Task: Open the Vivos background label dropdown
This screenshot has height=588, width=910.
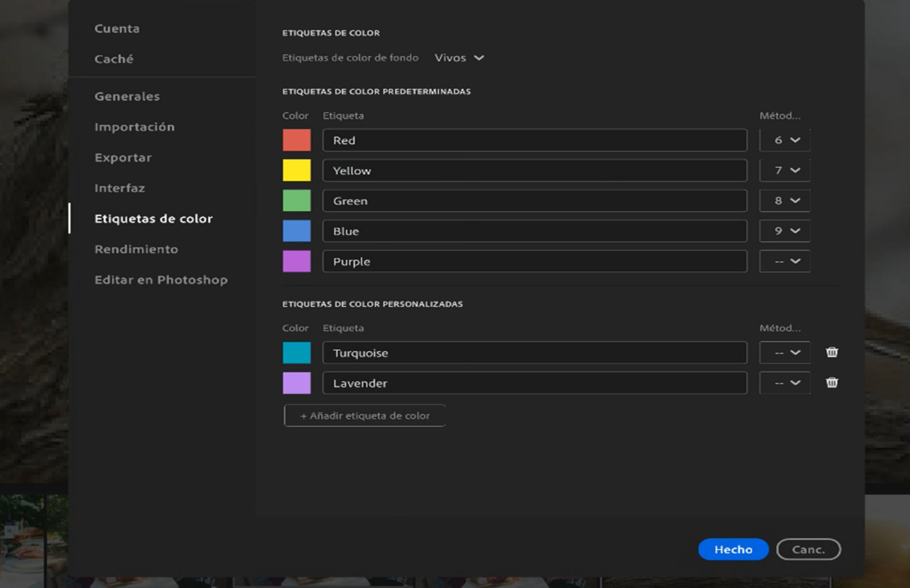Action: (x=459, y=58)
